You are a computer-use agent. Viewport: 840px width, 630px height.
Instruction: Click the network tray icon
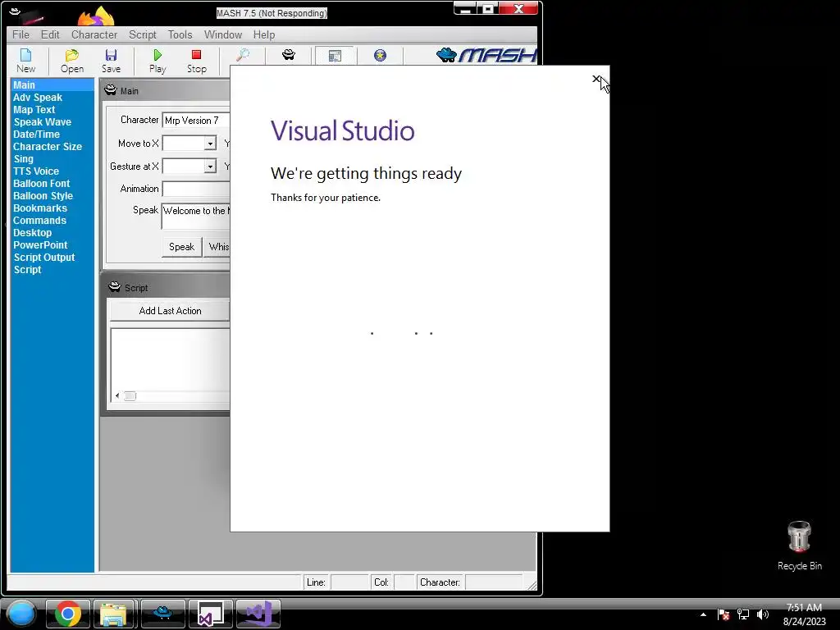pyautogui.click(x=743, y=614)
